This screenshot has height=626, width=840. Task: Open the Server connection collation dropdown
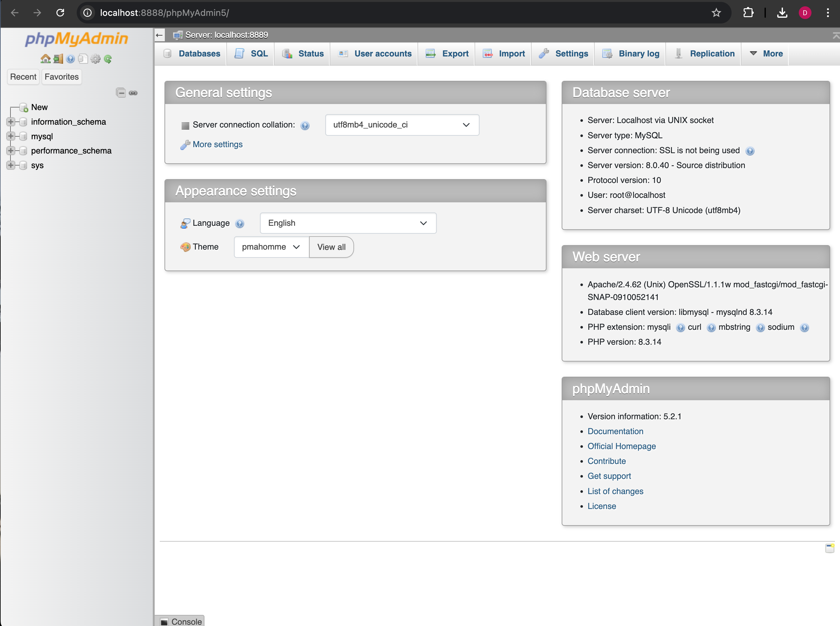pyautogui.click(x=402, y=125)
